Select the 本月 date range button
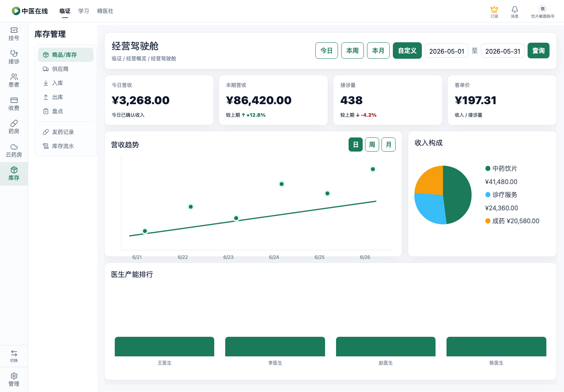This screenshot has width=564, height=392. [x=378, y=51]
